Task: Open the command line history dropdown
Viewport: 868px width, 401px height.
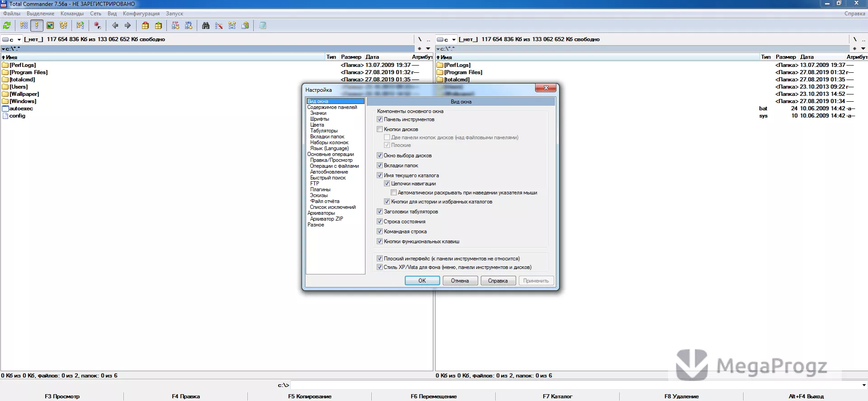Action: [864, 385]
